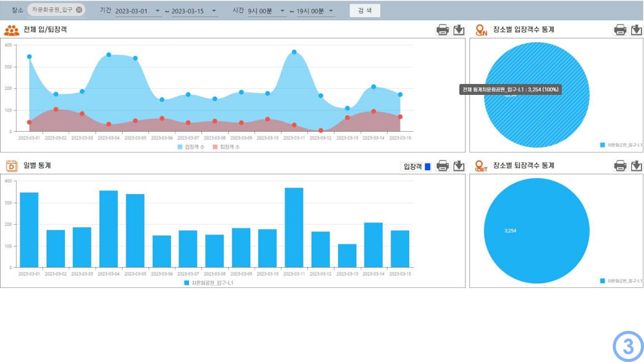Click the blue 차문화공원_입구-L1 exit pie legend swatch
Image resolution: width=644 pixels, height=362 pixels.
coord(603,281)
